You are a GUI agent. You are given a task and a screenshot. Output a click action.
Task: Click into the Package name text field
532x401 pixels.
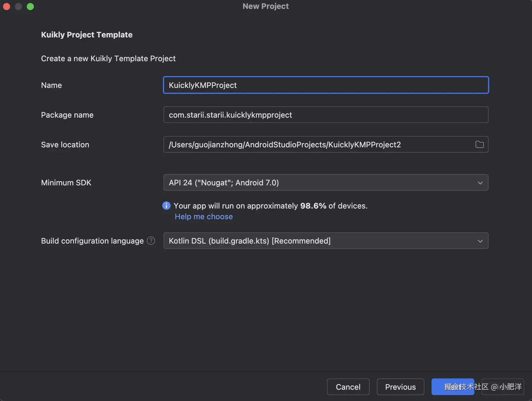326,115
